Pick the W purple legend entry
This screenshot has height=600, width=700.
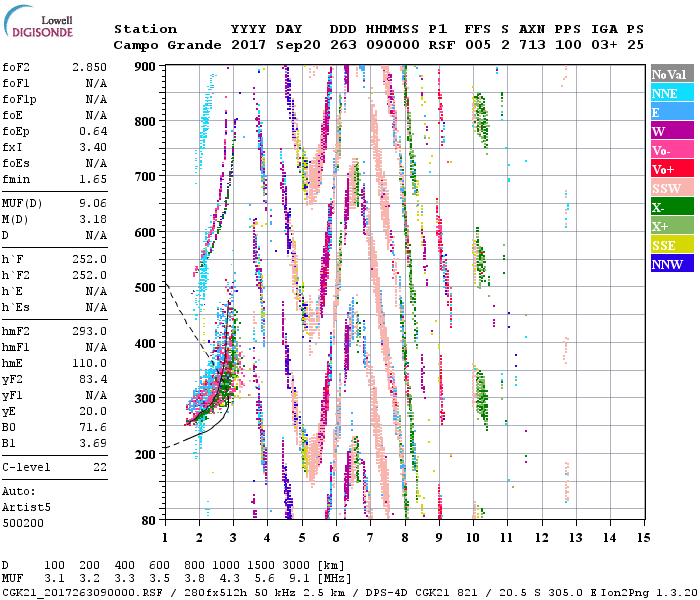click(672, 131)
